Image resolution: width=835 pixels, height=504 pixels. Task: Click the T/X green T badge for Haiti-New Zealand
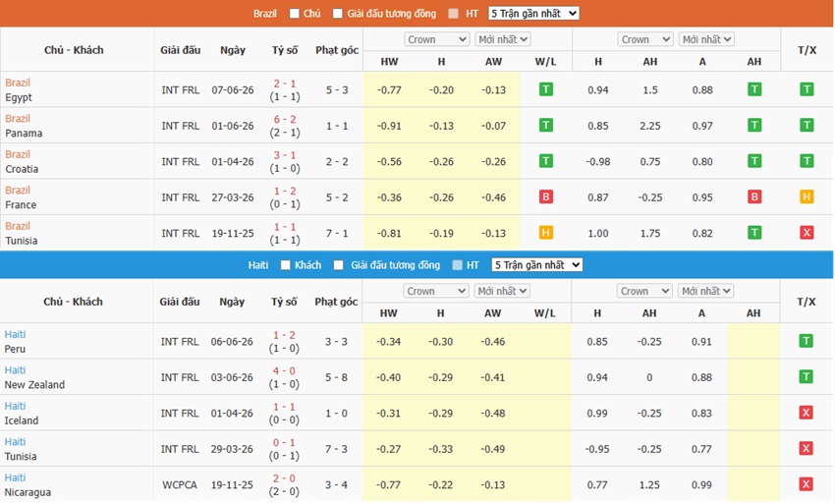pos(807,376)
